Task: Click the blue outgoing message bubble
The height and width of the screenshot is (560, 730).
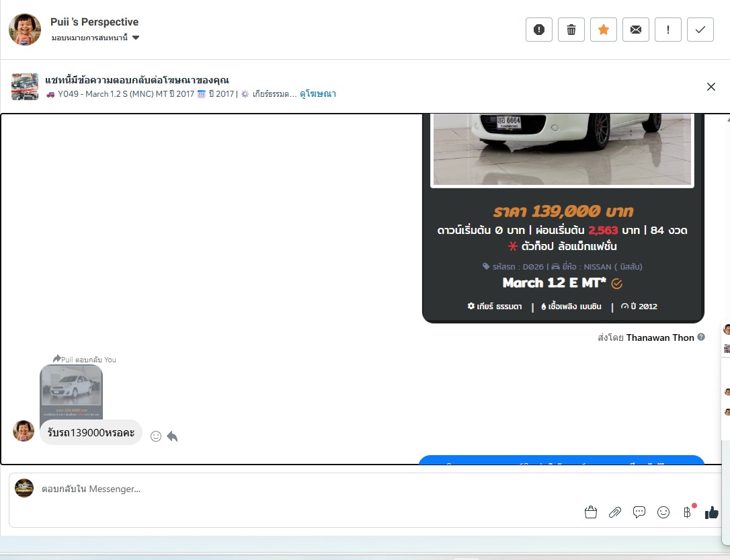Action: 561,460
